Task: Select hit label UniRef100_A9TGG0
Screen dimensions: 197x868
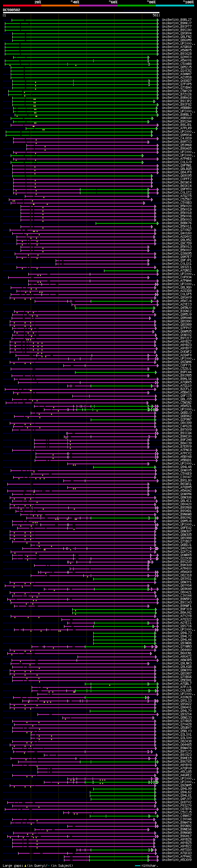Action: (176, 850)
